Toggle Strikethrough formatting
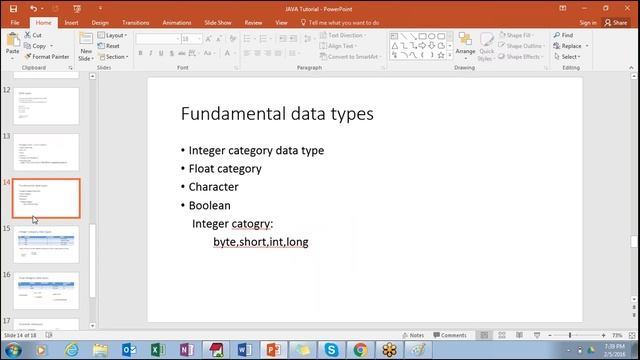640x360 pixels. [x=182, y=53]
